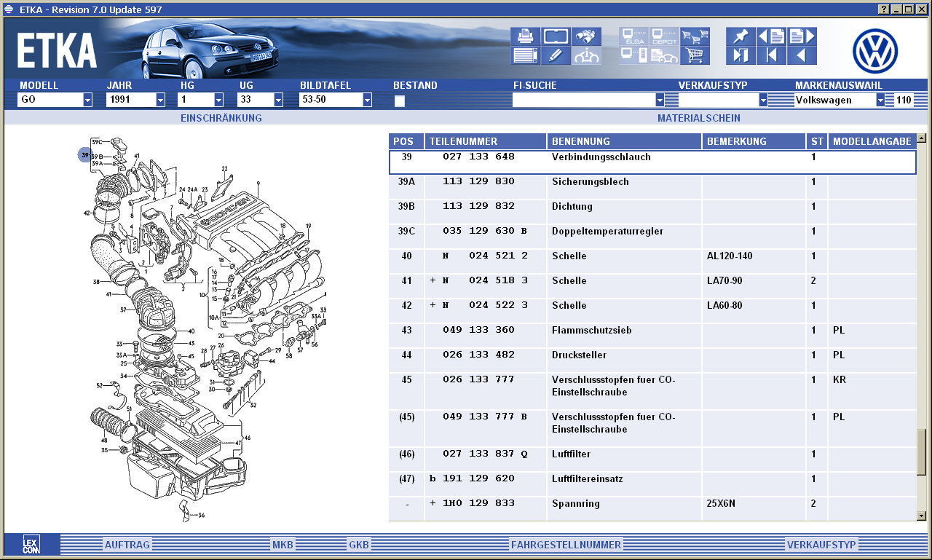Viewport: 932px width, 560px height.
Task: Open the BILDTAFEL dropdown showing 53-50
Action: tap(367, 100)
